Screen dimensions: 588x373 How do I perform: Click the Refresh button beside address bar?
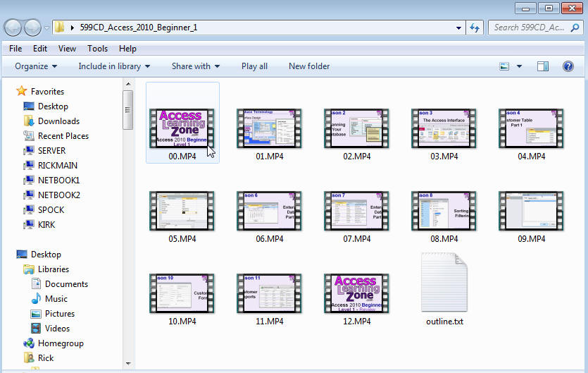pyautogui.click(x=475, y=27)
